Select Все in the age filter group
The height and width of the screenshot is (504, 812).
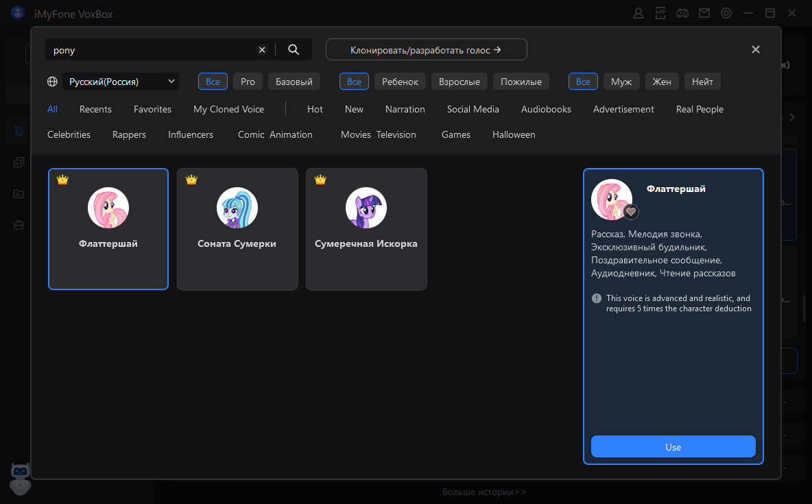354,82
